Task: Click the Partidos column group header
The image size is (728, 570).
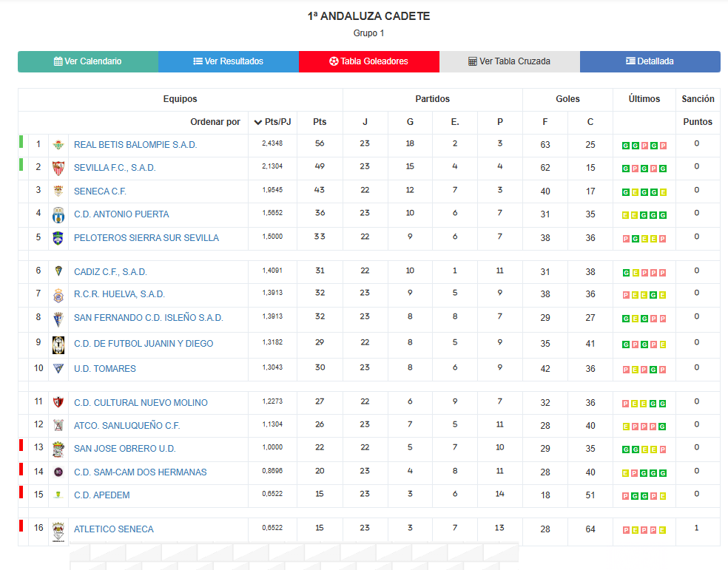Action: (x=432, y=99)
